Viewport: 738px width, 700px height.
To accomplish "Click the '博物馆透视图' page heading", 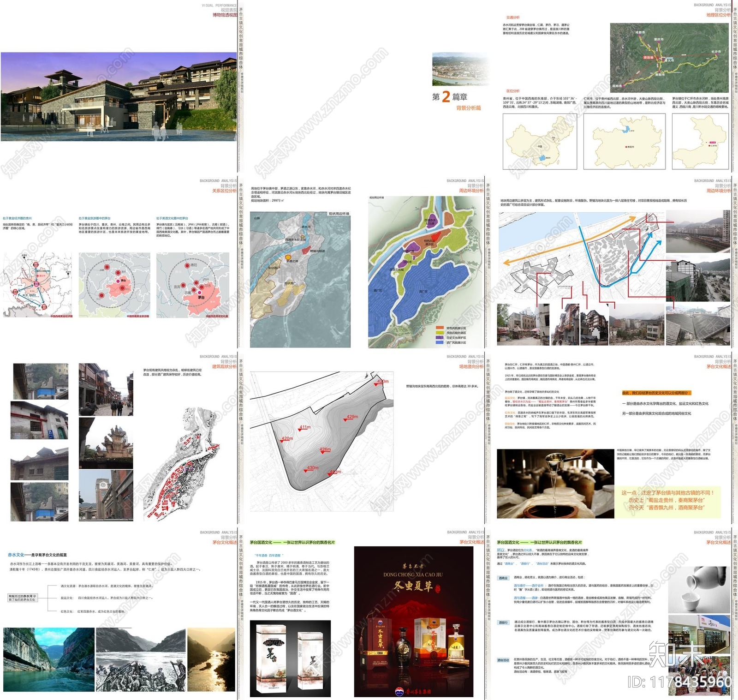I will pos(225,15).
